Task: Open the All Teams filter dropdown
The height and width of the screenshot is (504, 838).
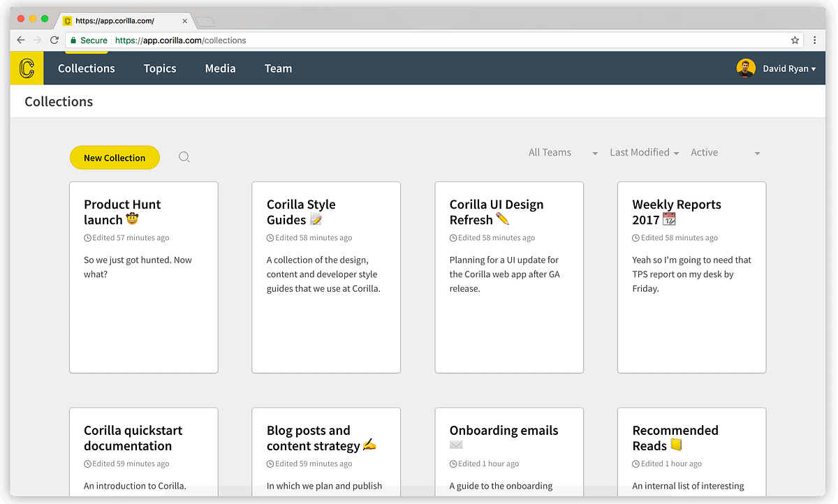Action: click(563, 152)
